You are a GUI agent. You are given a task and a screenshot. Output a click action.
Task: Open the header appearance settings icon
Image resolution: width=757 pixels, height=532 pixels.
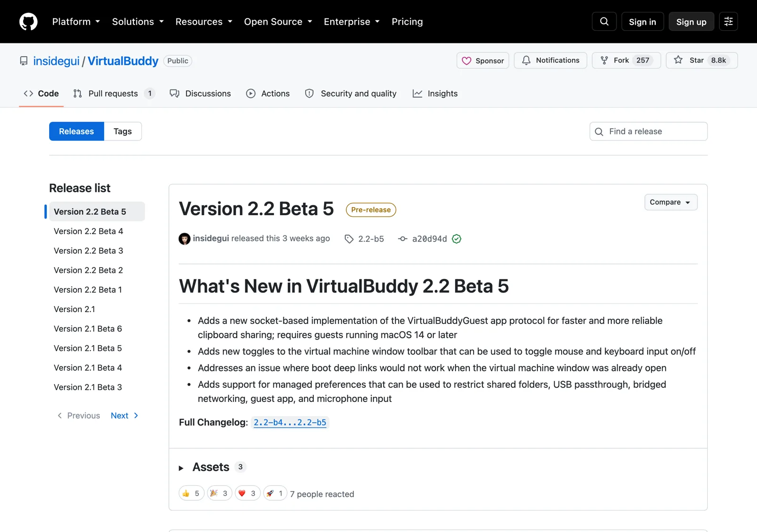pos(728,22)
